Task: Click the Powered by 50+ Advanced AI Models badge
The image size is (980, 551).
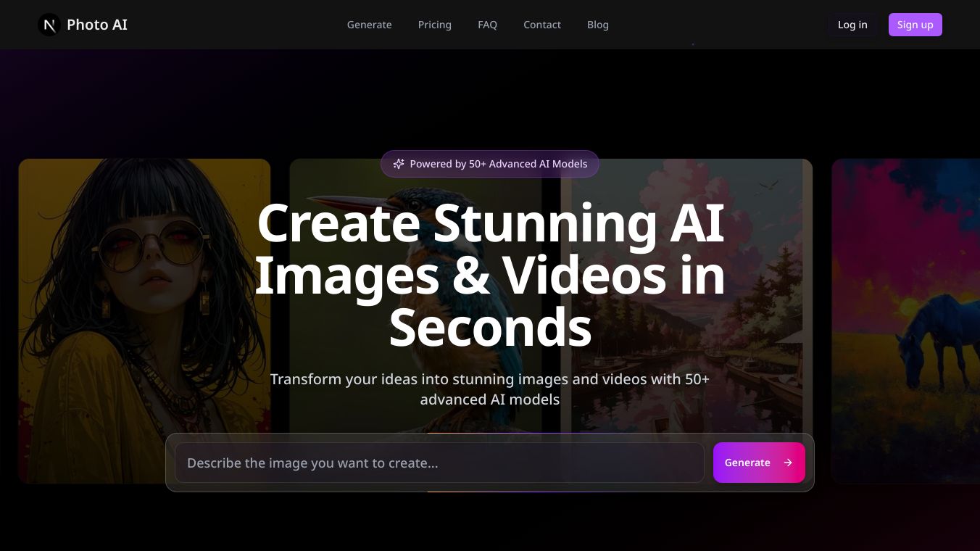Action: click(x=490, y=164)
